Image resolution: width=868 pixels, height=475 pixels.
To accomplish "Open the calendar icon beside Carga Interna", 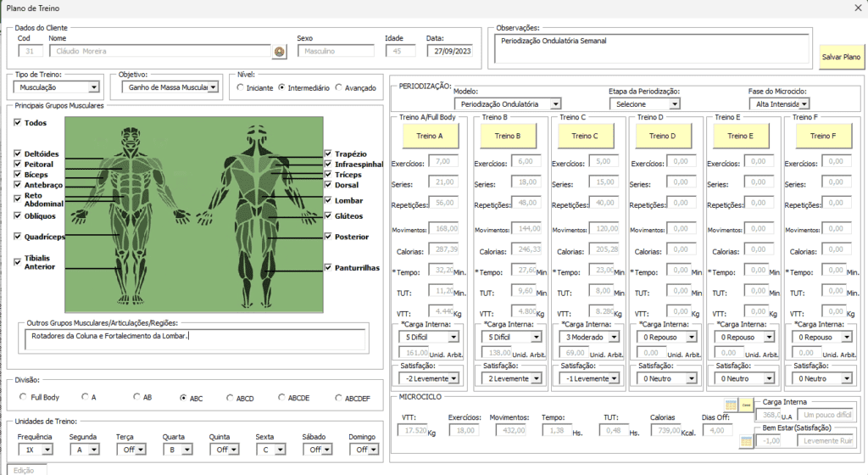I will point(730,405).
